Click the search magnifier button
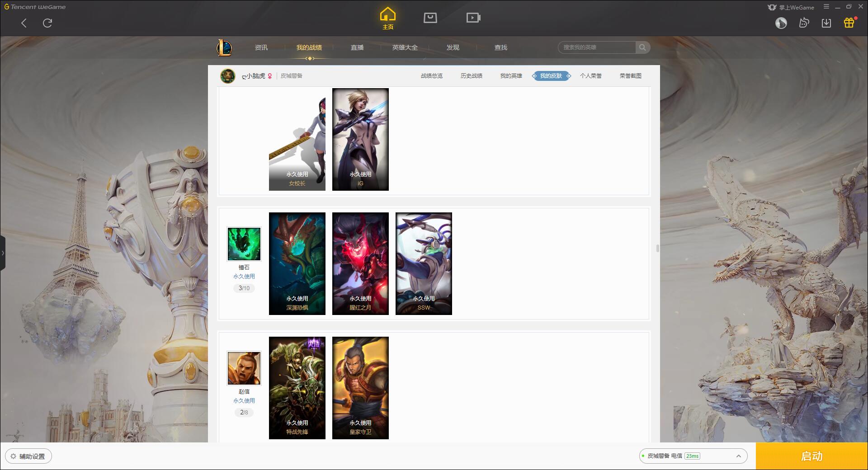The image size is (868, 470). tap(642, 47)
